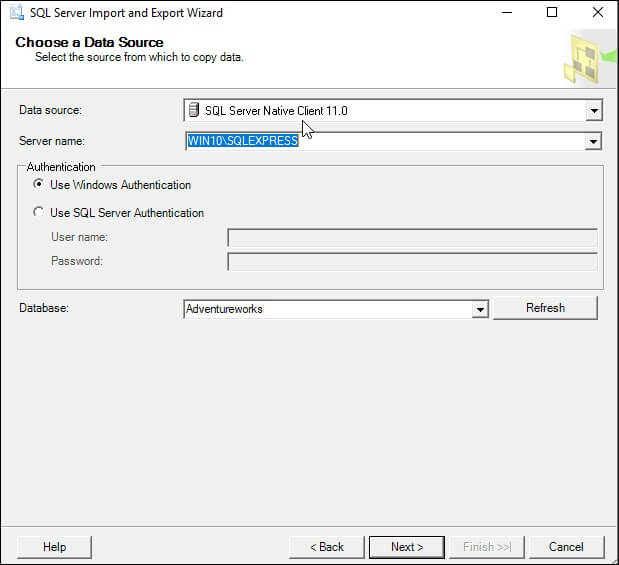Open the Server name dropdown list
The height and width of the screenshot is (565, 619).
(x=593, y=142)
